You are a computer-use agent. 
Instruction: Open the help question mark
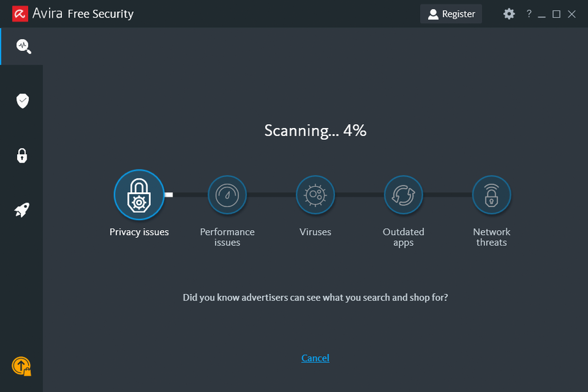[529, 13]
